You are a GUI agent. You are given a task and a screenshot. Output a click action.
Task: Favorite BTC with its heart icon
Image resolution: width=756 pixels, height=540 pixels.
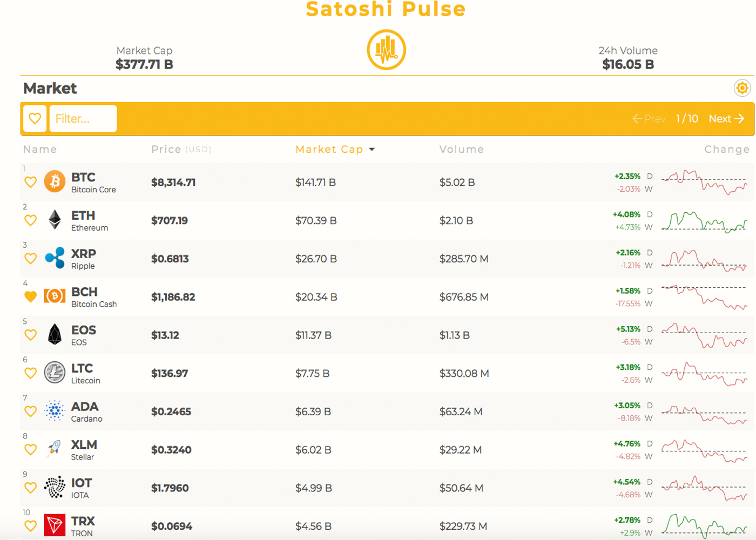31,183
